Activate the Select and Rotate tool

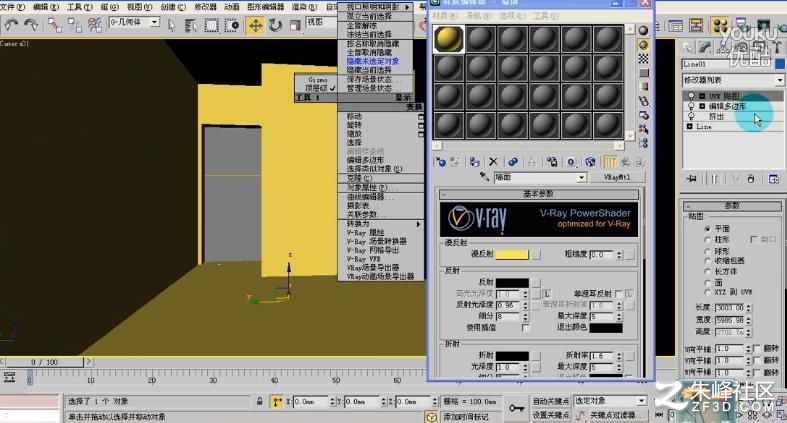(x=275, y=25)
